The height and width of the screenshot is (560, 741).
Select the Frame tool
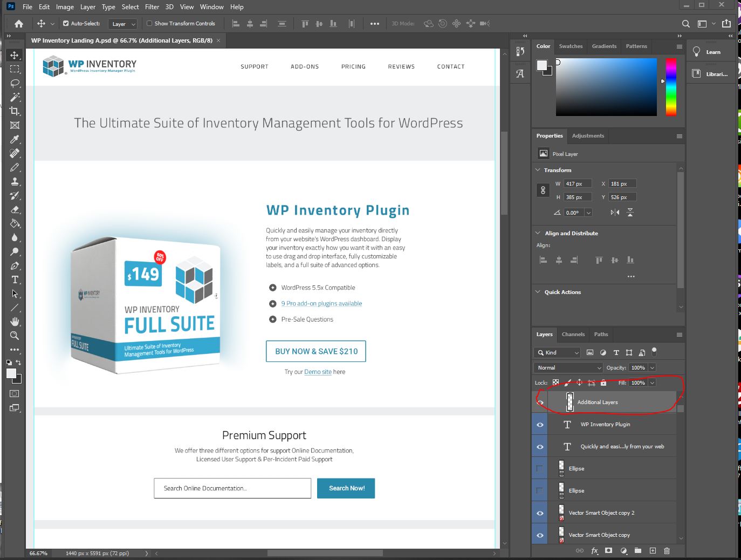pyautogui.click(x=15, y=125)
